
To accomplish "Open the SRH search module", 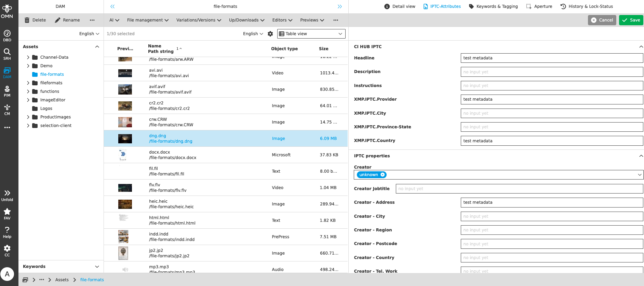I will pos(7,54).
